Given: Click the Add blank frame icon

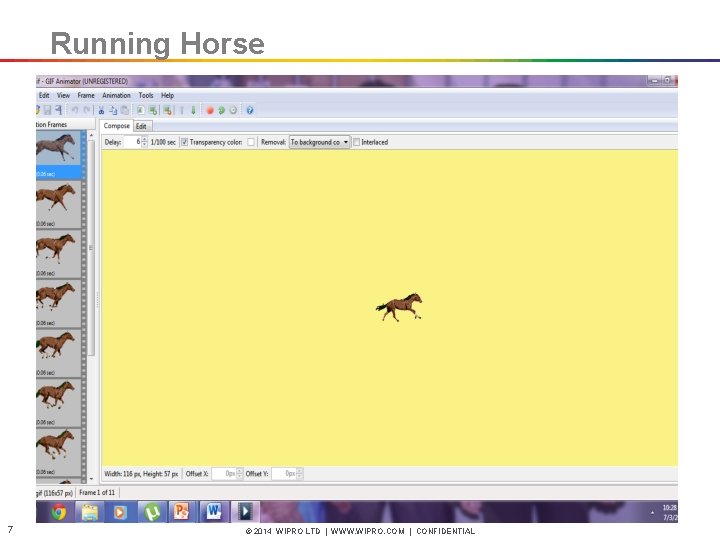Looking at the screenshot, I should [140, 110].
